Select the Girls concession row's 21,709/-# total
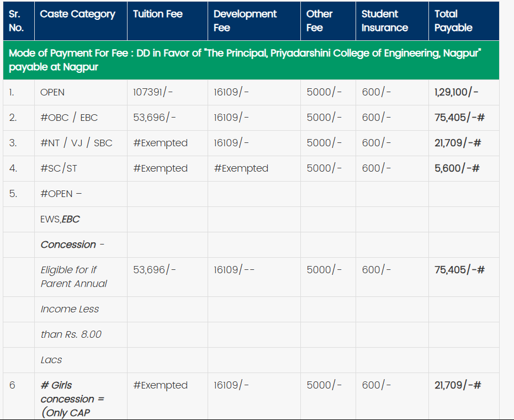This screenshot has width=514, height=420. [x=458, y=385]
